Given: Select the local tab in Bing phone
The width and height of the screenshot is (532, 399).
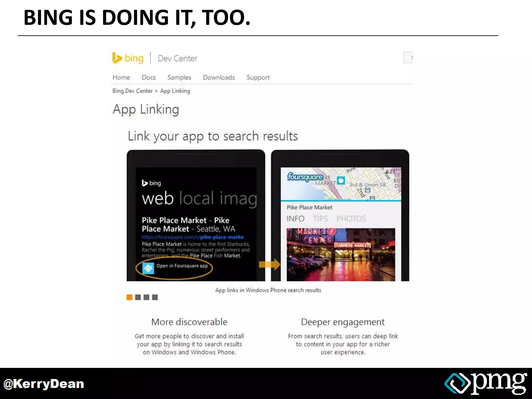Looking at the screenshot, I should (x=197, y=198).
